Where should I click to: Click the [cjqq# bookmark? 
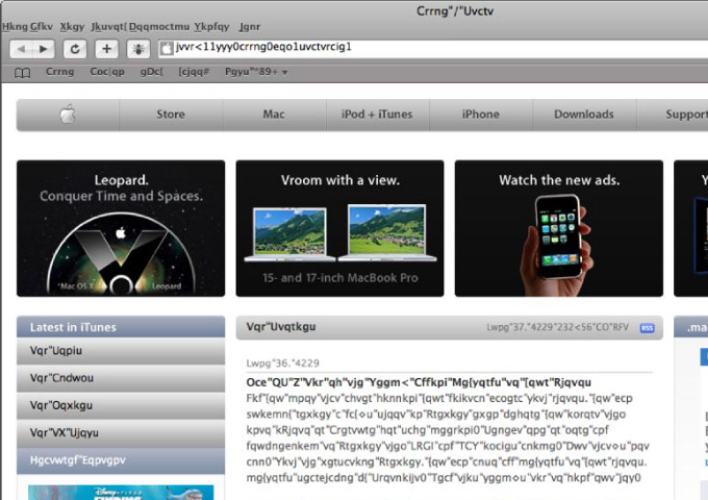(193, 72)
